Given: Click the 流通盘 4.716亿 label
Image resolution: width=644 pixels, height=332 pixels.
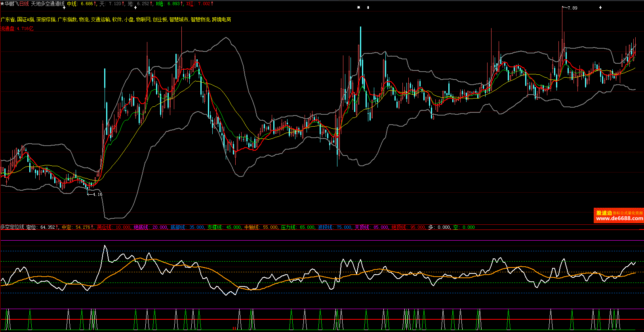Looking at the screenshot, I should pos(17,28).
